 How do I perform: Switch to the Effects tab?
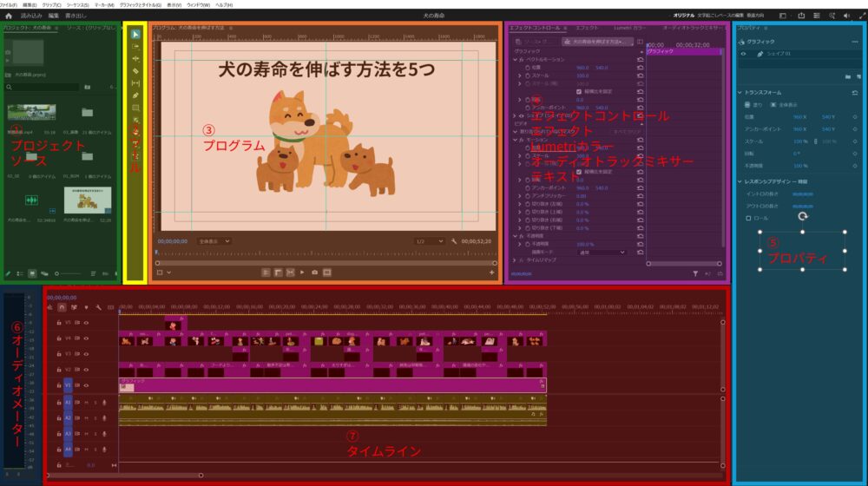coord(587,28)
